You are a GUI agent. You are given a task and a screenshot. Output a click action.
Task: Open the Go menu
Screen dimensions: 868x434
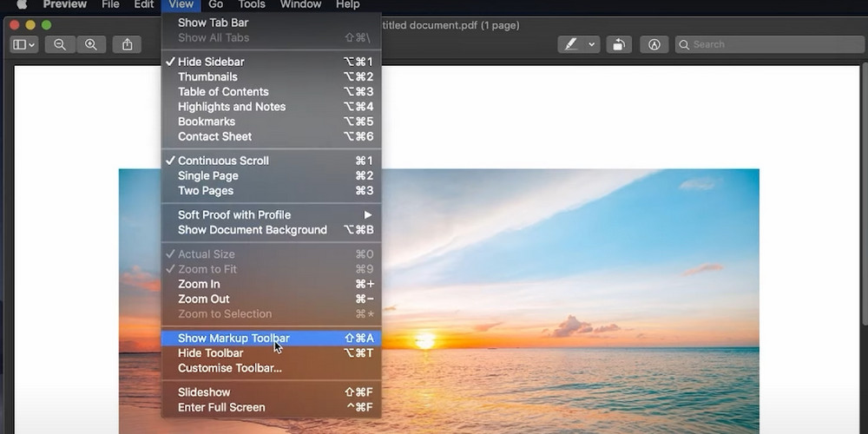(216, 4)
